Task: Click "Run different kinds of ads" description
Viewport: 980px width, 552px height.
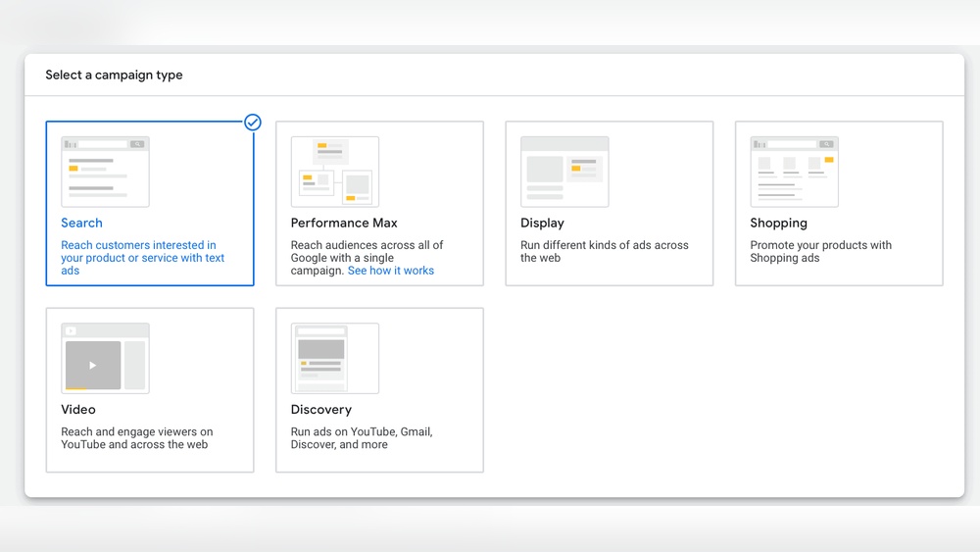Action: tap(604, 251)
